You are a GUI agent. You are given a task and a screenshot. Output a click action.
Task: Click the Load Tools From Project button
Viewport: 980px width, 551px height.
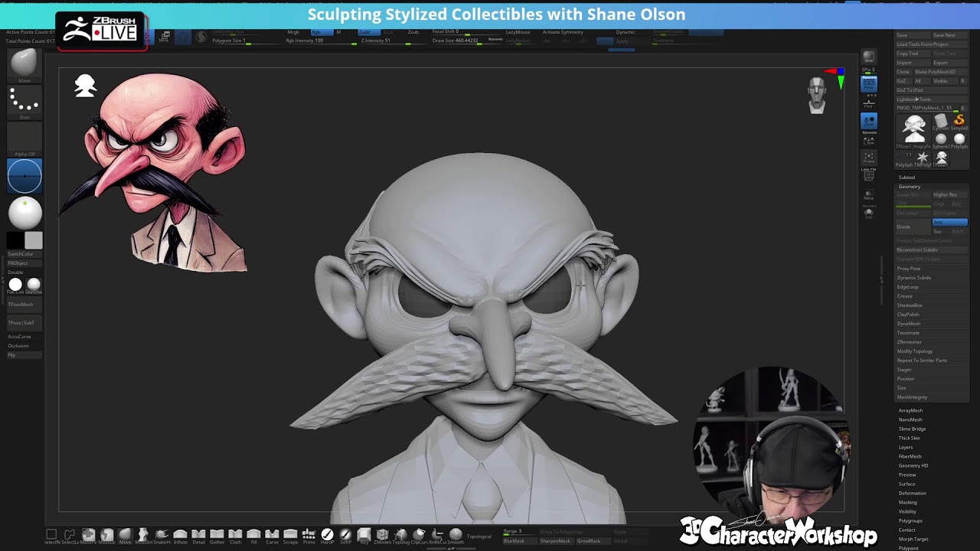point(932,44)
